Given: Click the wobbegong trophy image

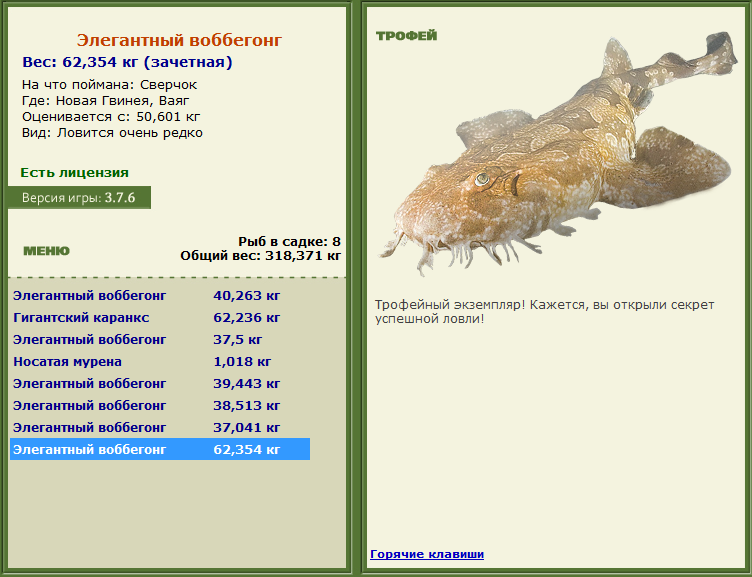Looking at the screenshot, I should [x=559, y=153].
